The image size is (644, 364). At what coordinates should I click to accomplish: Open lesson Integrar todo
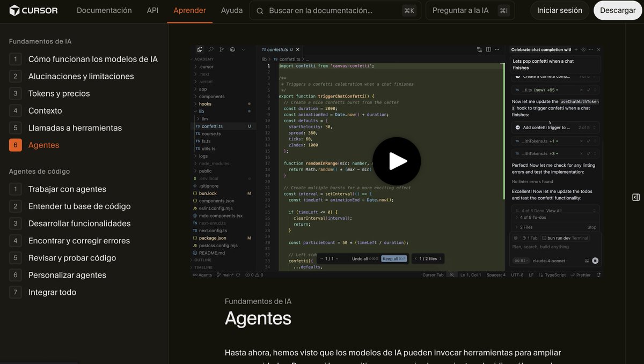click(x=43, y=292)
